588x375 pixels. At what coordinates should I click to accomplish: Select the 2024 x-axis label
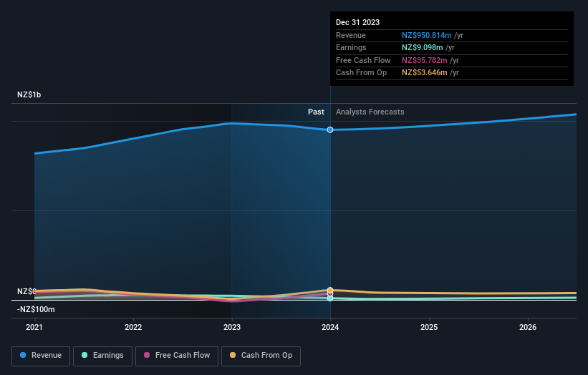[x=330, y=327]
